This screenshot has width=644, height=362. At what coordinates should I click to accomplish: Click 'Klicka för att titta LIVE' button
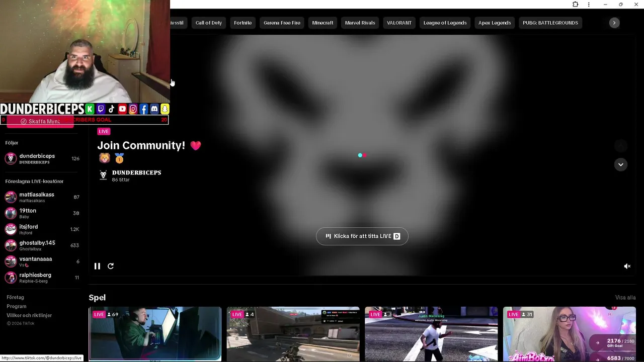[362, 236]
